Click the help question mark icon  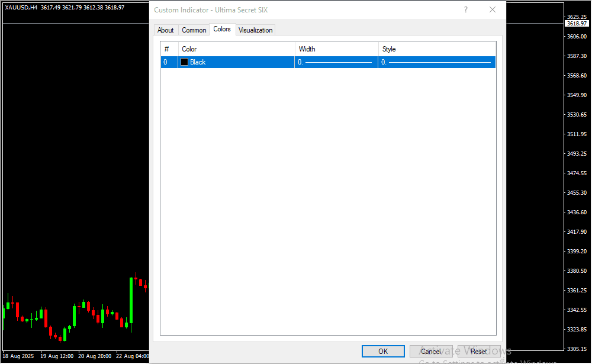466,9
